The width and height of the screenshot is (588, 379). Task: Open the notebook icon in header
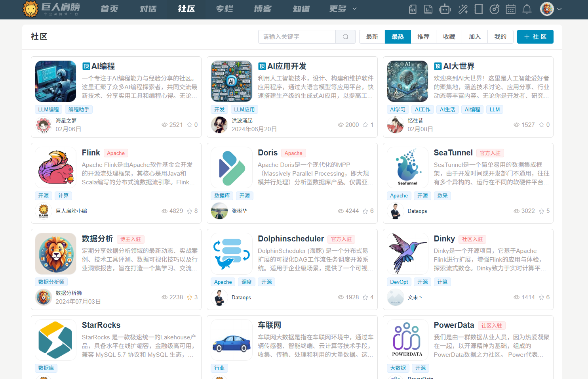pyautogui.click(x=479, y=9)
